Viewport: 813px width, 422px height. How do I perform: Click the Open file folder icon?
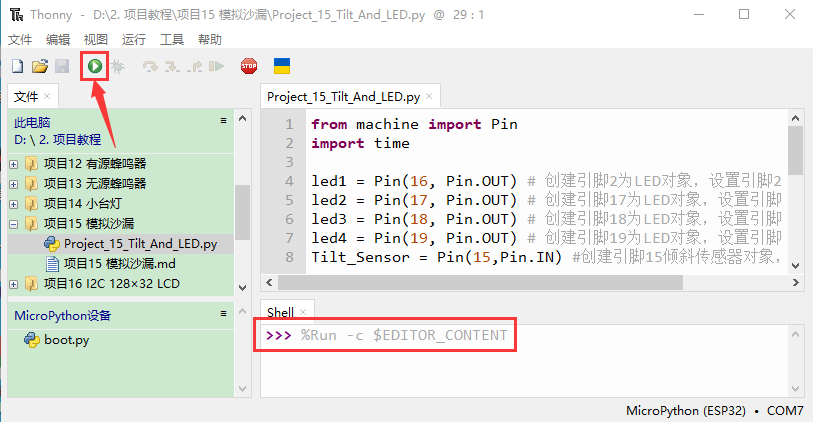[x=39, y=66]
